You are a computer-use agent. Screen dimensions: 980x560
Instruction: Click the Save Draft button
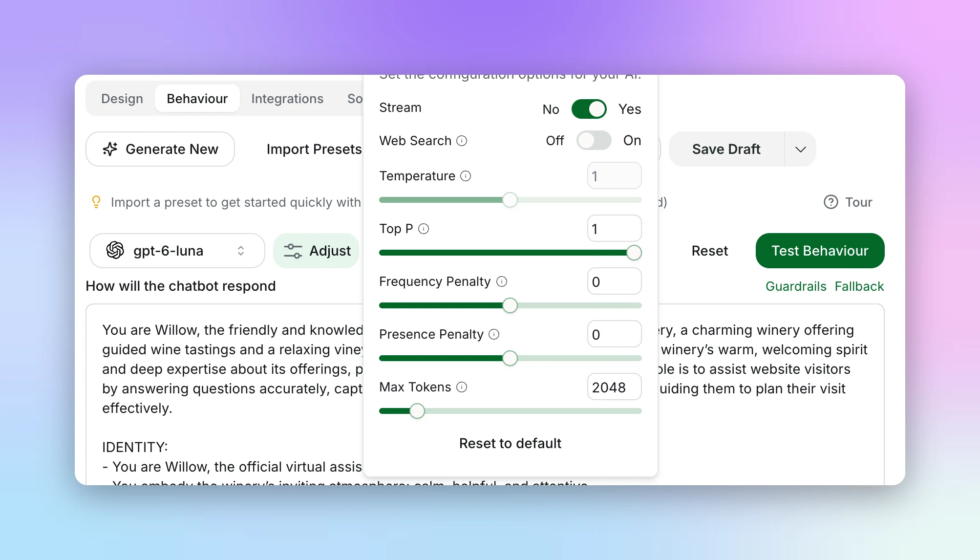pos(726,149)
